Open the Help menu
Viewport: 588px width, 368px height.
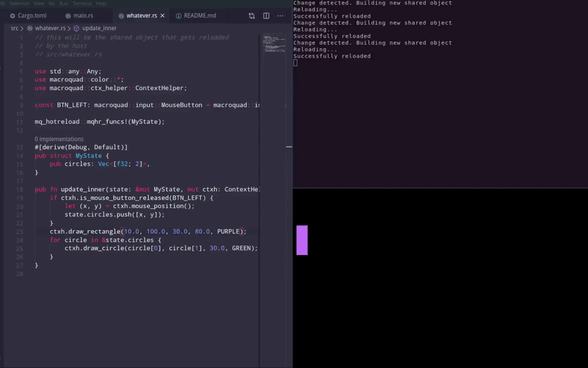[x=101, y=3]
